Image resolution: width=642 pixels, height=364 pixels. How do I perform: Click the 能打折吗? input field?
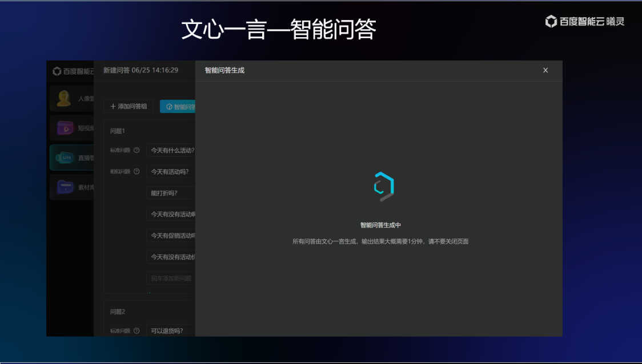coord(171,193)
